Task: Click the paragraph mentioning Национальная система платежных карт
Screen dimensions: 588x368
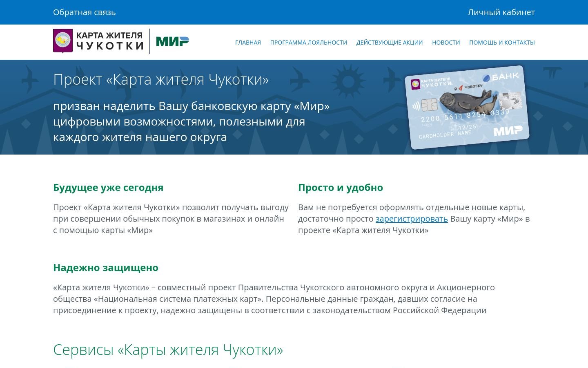Action: 274,299
